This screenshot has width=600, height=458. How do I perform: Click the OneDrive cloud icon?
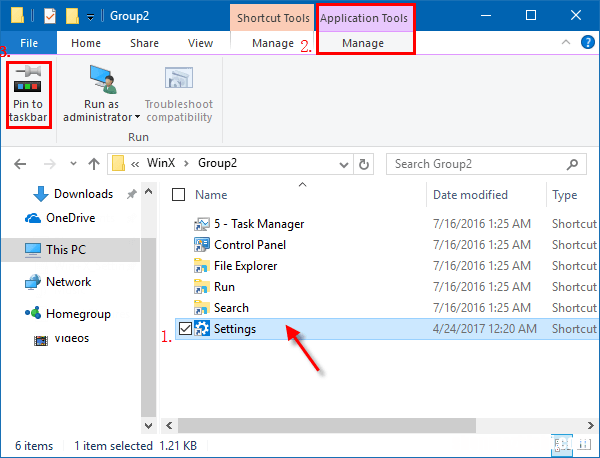[33, 218]
